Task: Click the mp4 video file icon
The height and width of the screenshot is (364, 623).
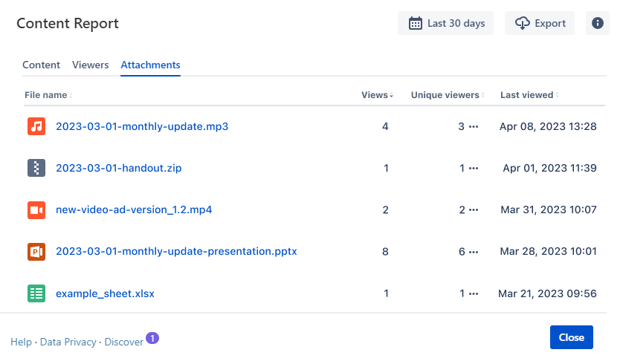Action: click(36, 209)
